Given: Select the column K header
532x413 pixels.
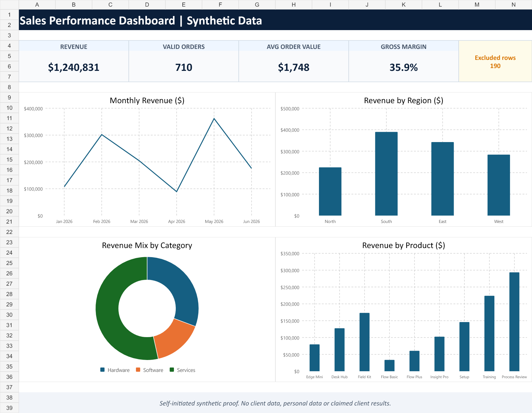Looking at the screenshot, I should click(404, 5).
